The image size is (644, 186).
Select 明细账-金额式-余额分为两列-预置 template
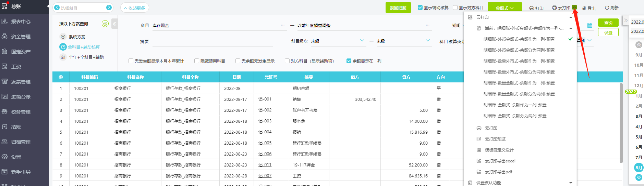click(x=515, y=116)
